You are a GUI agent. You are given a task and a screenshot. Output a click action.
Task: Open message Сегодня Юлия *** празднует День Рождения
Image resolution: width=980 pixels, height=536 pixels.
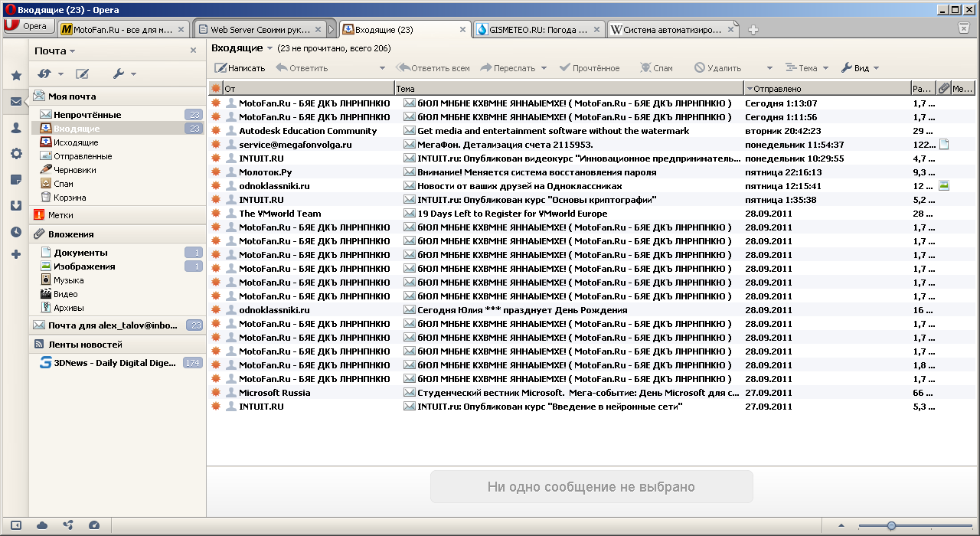(x=522, y=310)
